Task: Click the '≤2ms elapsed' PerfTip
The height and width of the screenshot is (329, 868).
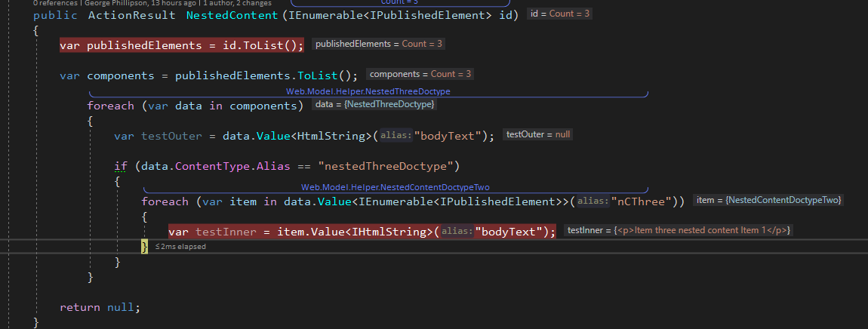Action: pyautogui.click(x=180, y=247)
